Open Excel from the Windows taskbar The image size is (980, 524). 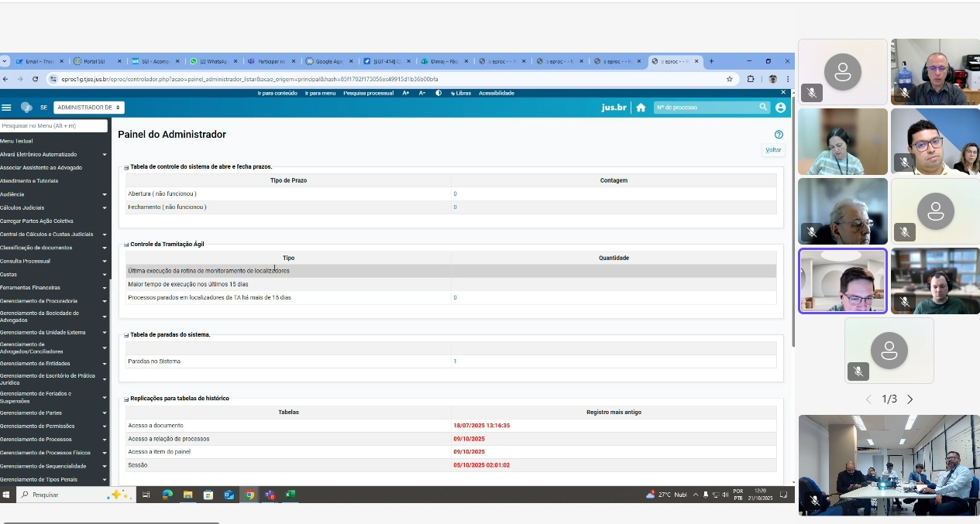click(290, 495)
